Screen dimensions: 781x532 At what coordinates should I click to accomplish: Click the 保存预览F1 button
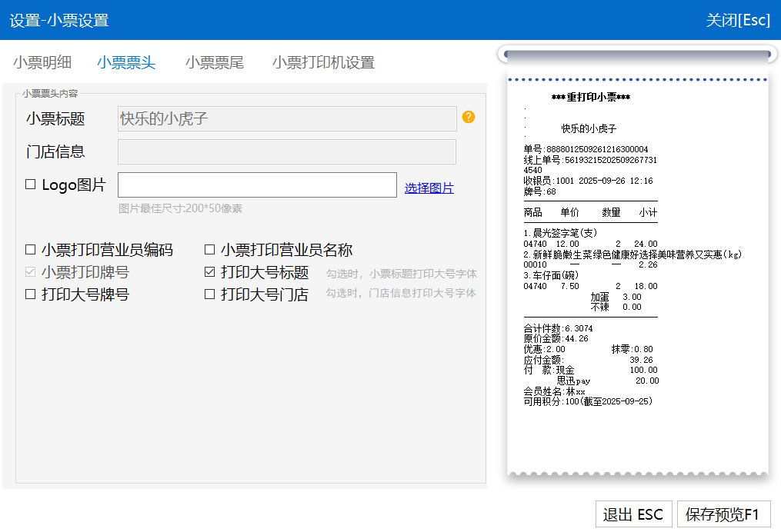click(x=723, y=514)
